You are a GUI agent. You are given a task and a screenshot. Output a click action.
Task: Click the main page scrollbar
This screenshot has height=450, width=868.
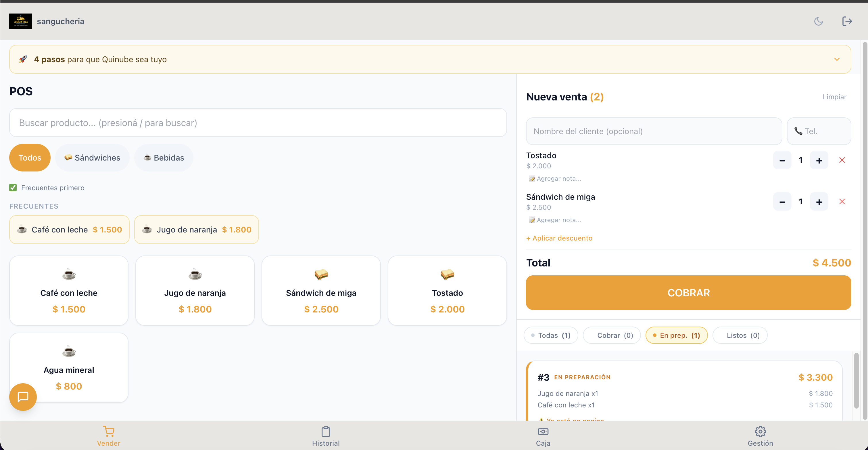(865, 231)
